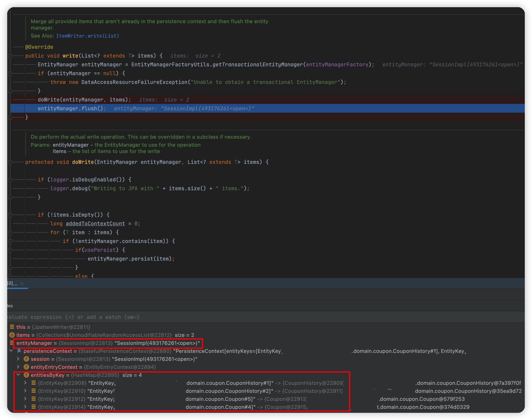Click the field icon beside session
Screen dimensions: 532x420
[x=26, y=359]
